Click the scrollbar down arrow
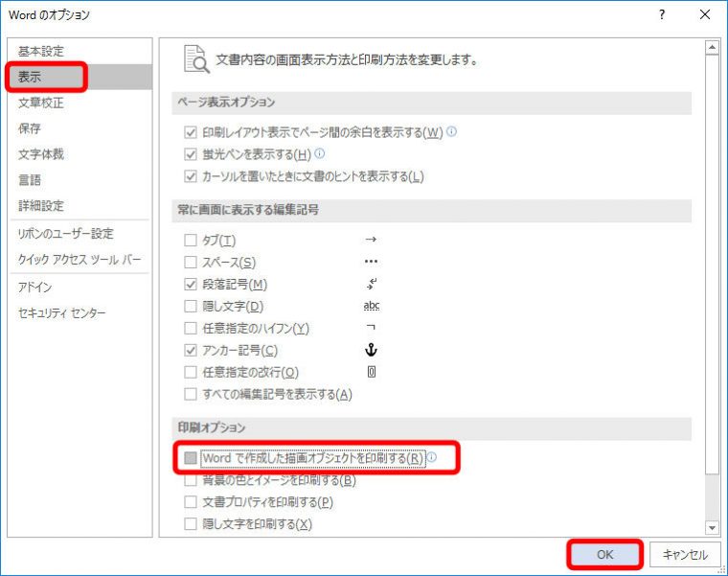The image size is (728, 576). click(x=712, y=528)
